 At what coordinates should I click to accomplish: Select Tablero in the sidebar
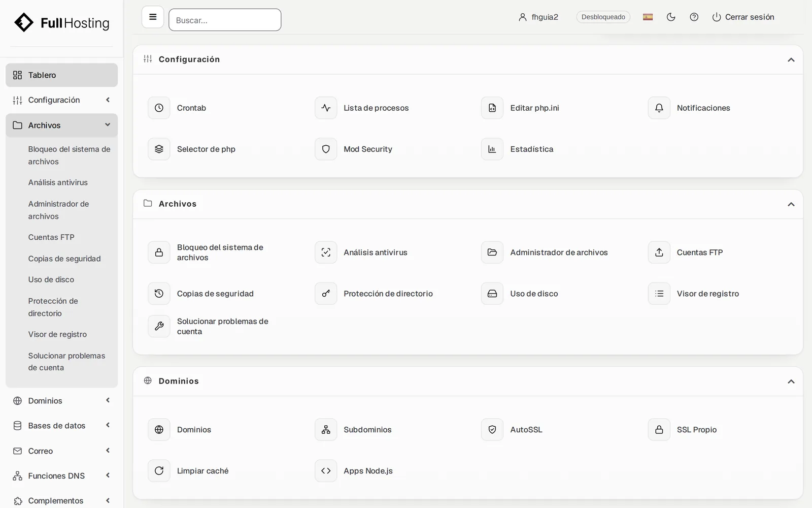tap(61, 75)
